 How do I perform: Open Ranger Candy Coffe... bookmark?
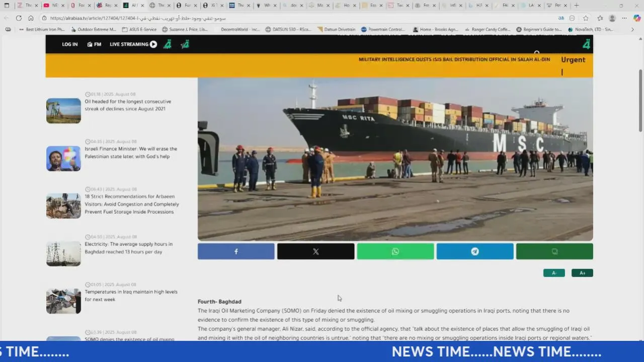click(x=487, y=29)
